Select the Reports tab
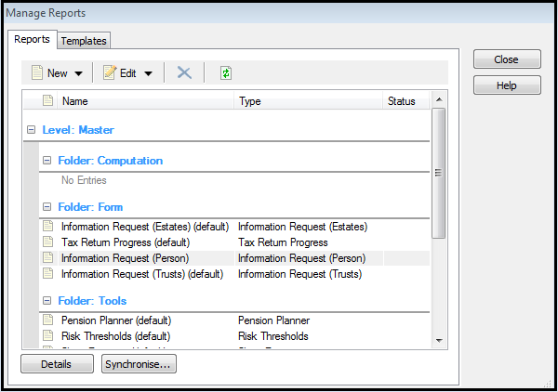Viewport: 558px width, 392px height. (x=33, y=40)
